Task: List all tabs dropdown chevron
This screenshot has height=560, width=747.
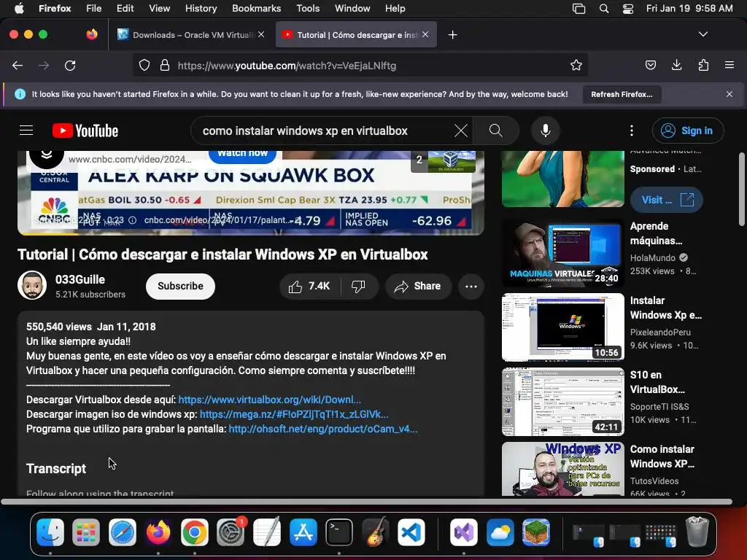Action: pyautogui.click(x=703, y=34)
